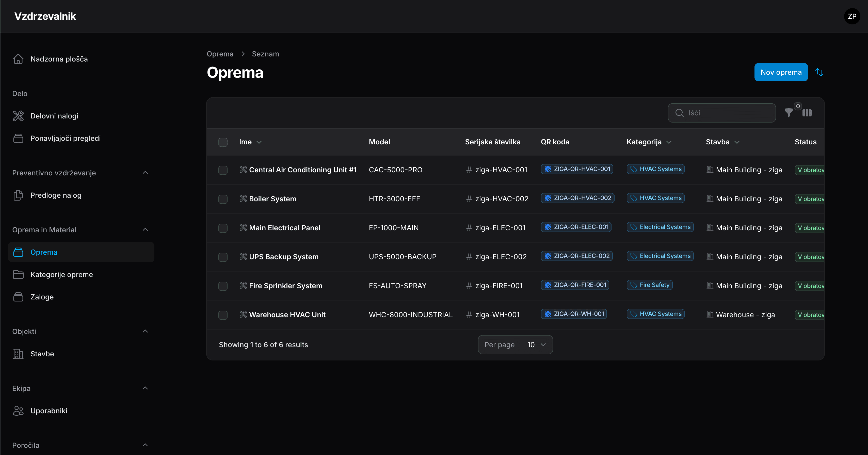The image size is (868, 455).
Task: Click the Stavbe building icon in sidebar
Action: point(18,354)
